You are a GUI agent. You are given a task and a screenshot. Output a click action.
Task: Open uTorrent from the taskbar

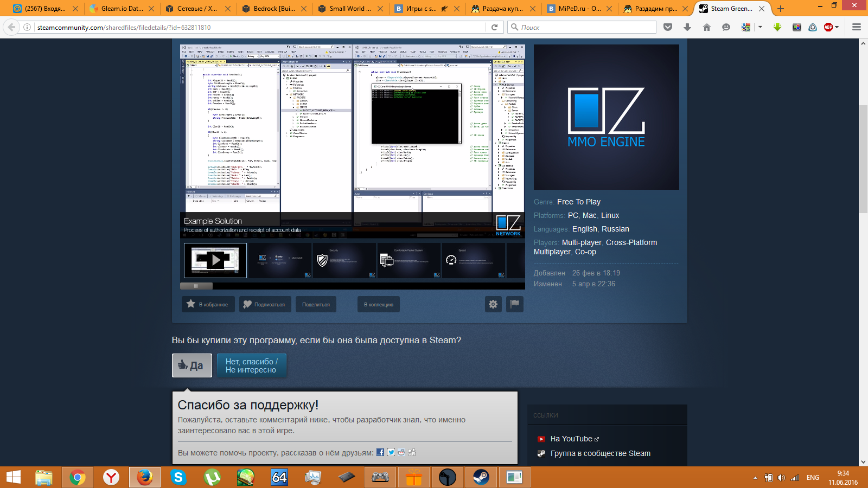[212, 477]
